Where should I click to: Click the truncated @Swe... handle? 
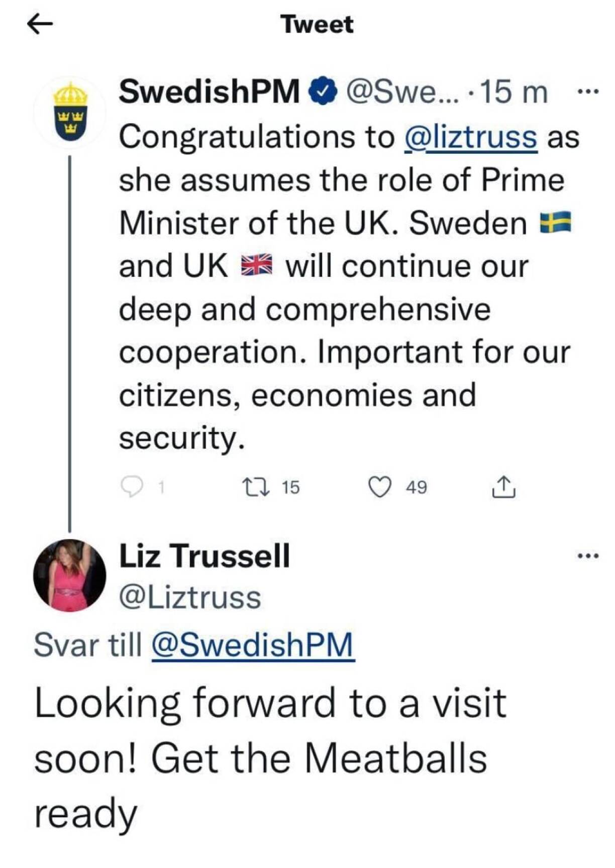(401, 92)
